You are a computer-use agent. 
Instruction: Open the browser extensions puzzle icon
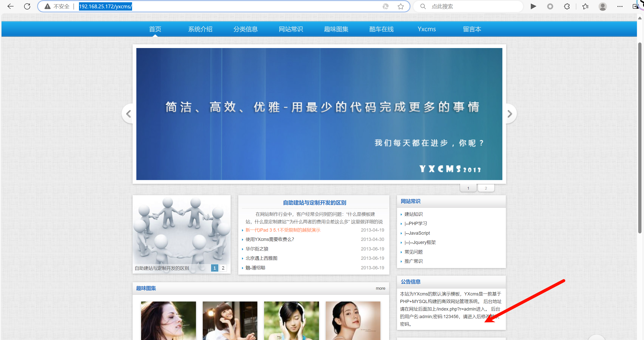pos(567,7)
